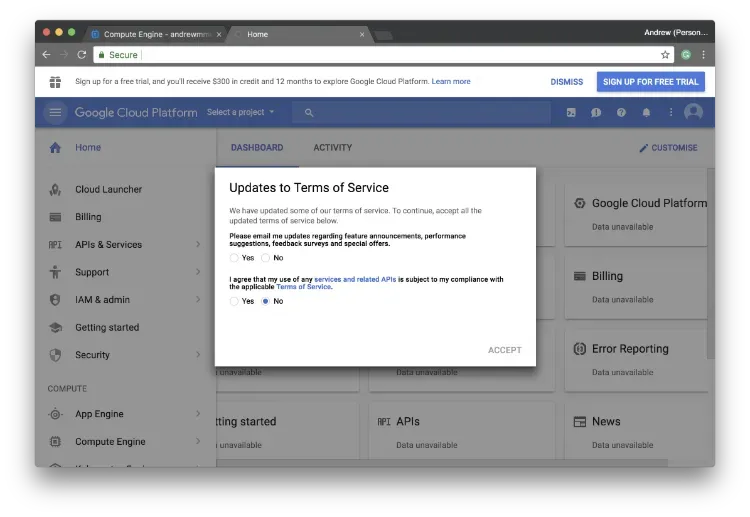
Task: Open the hamburger navigation menu
Action: click(x=55, y=113)
